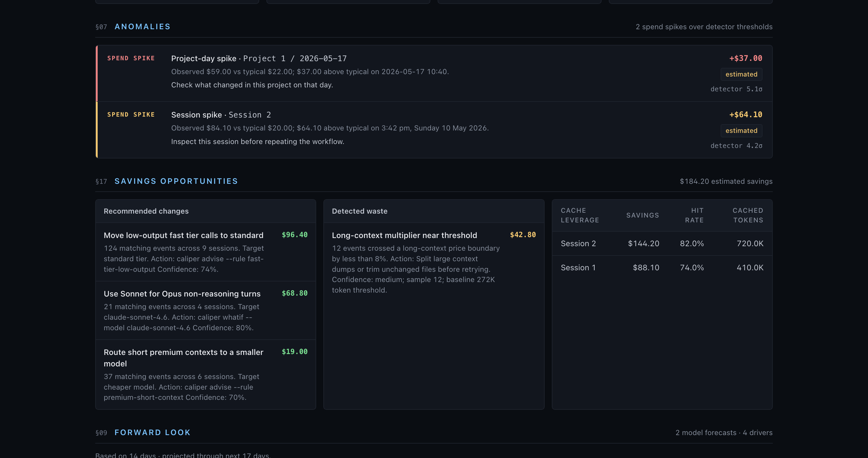This screenshot has width=868, height=458.
Task: Open the ANOMALIES section heading
Action: click(x=142, y=27)
